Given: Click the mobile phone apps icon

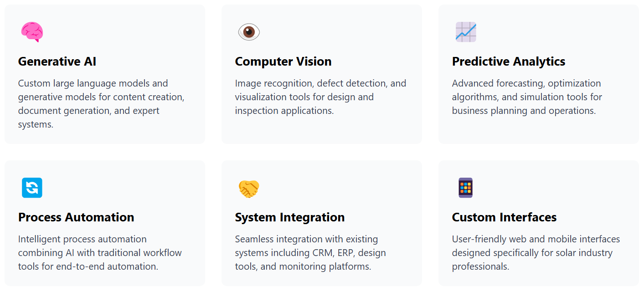Looking at the screenshot, I should click(466, 188).
